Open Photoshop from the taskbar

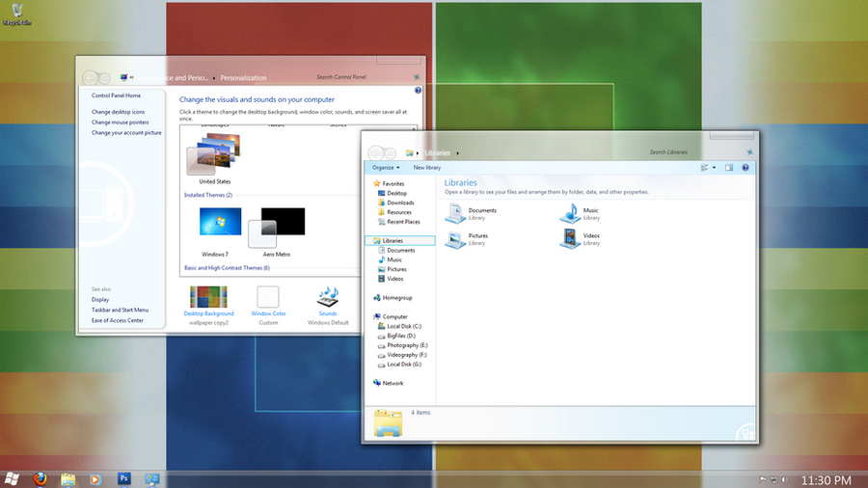(124, 478)
